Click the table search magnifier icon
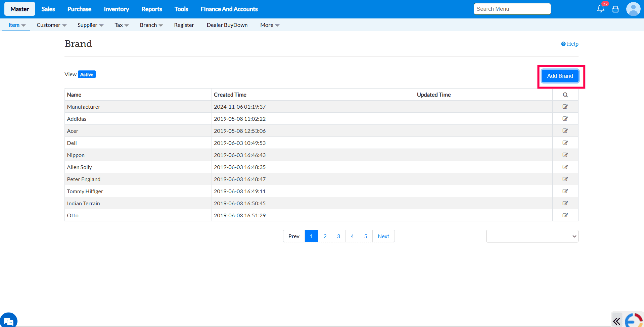 coord(565,95)
